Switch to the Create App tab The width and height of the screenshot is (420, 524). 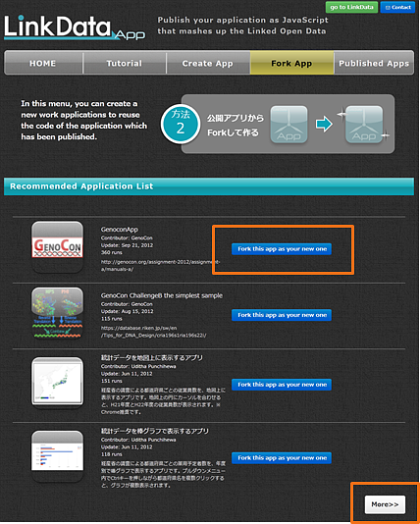pyautogui.click(x=208, y=63)
